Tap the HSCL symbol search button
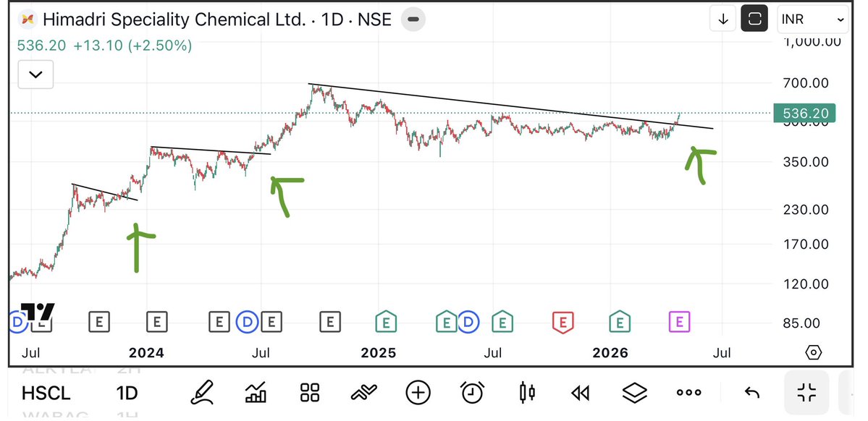868x421 pixels. (x=46, y=394)
